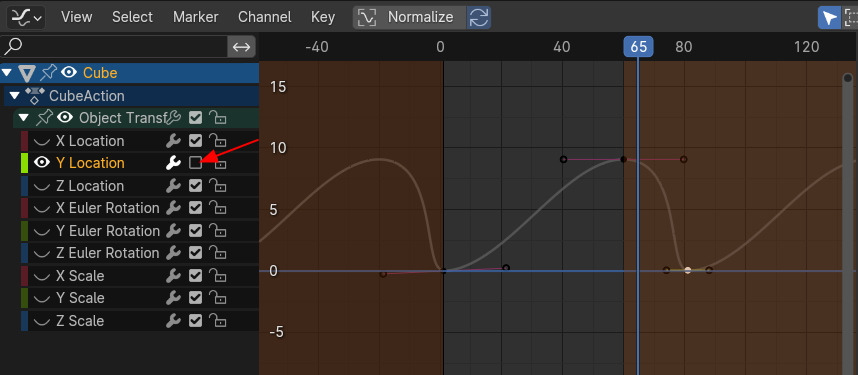Toggle the Y Euler Rotation mute checkbox

[x=195, y=230]
